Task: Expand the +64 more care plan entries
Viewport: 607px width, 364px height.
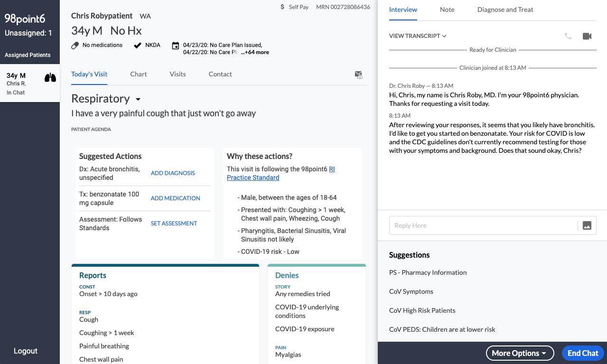Action: click(255, 52)
